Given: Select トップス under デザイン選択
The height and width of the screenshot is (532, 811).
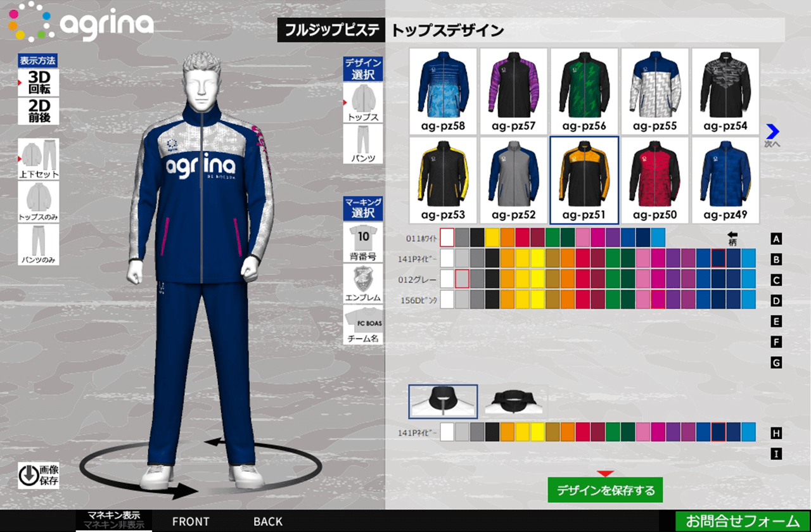Looking at the screenshot, I should click(363, 103).
